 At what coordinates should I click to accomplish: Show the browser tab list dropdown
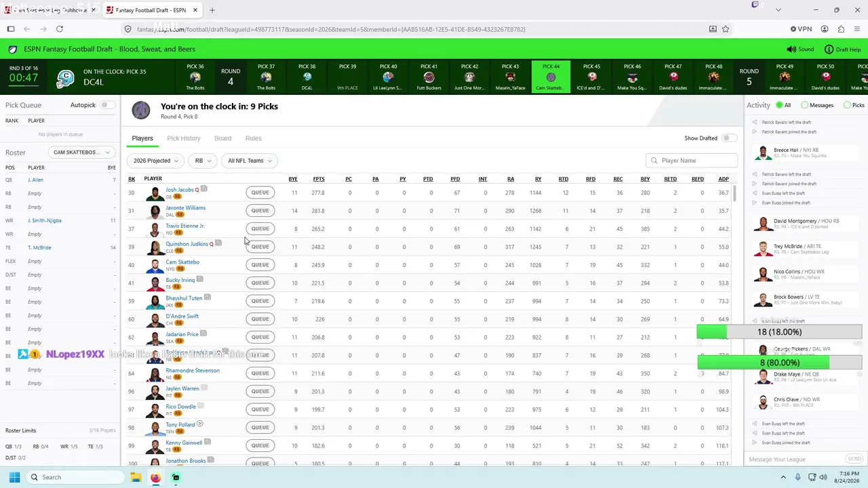[x=778, y=10]
